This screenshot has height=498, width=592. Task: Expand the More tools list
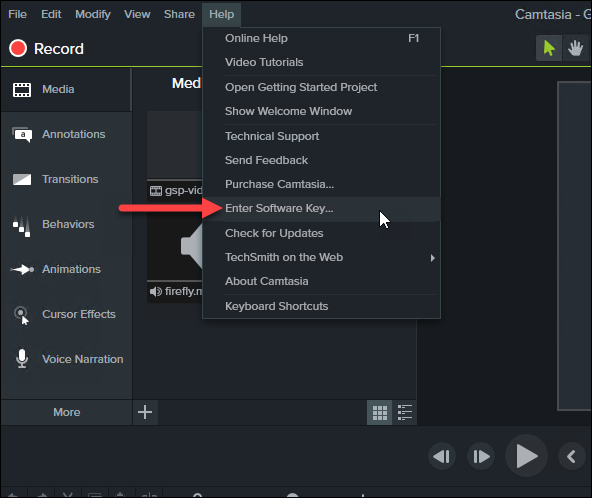tap(66, 412)
